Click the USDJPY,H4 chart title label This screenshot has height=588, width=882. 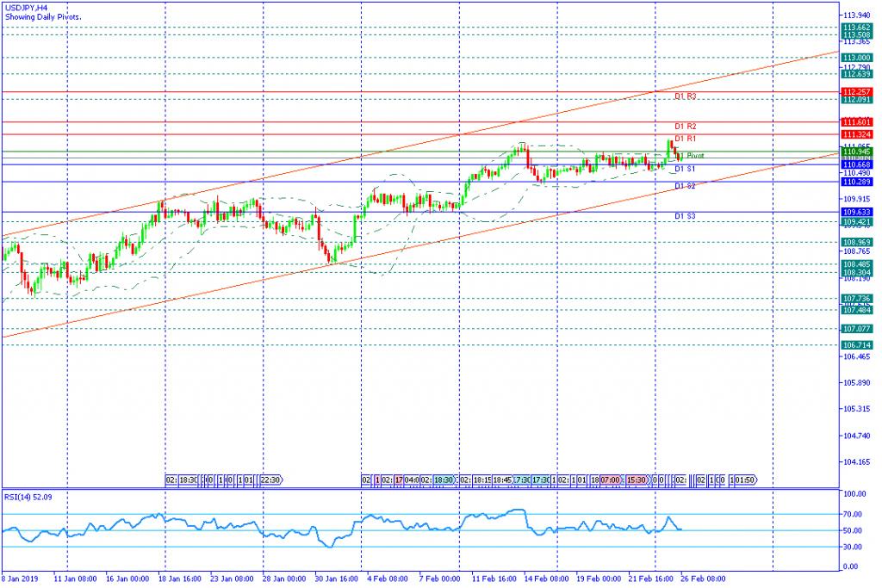click(x=27, y=7)
